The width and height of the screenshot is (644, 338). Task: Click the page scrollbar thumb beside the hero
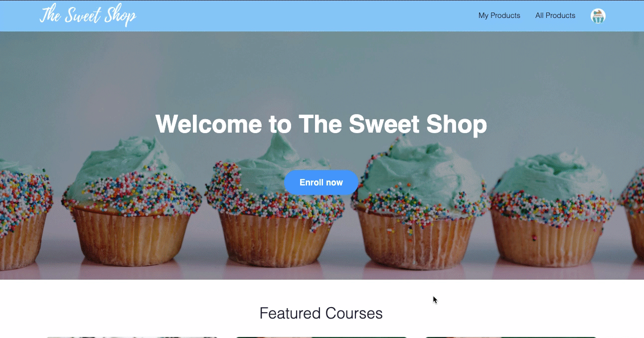tap(636, 39)
